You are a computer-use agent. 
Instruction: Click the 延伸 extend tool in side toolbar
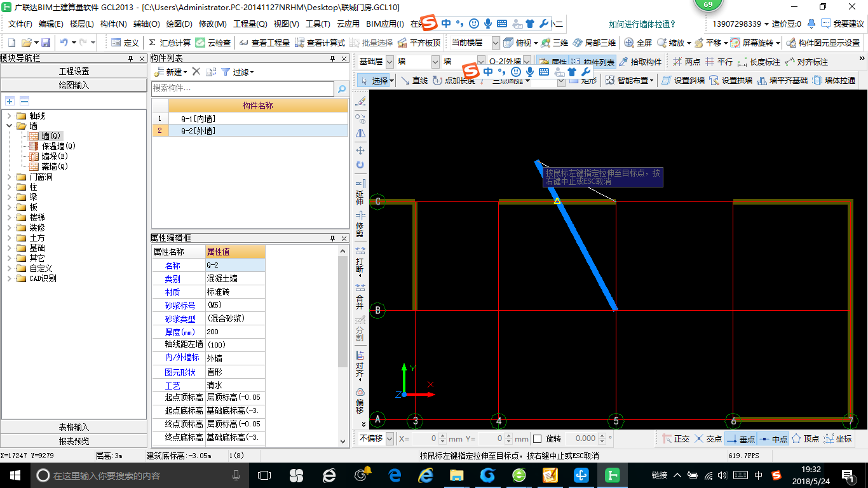360,192
